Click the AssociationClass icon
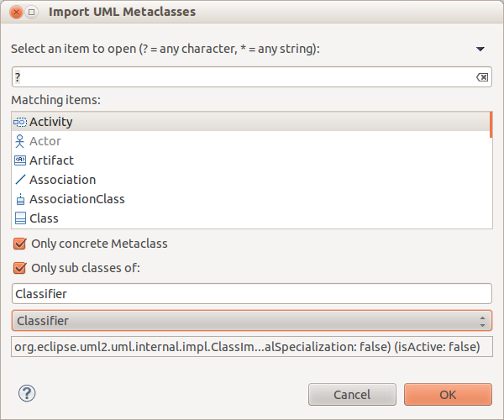This screenshot has height=420, width=504. [20, 199]
